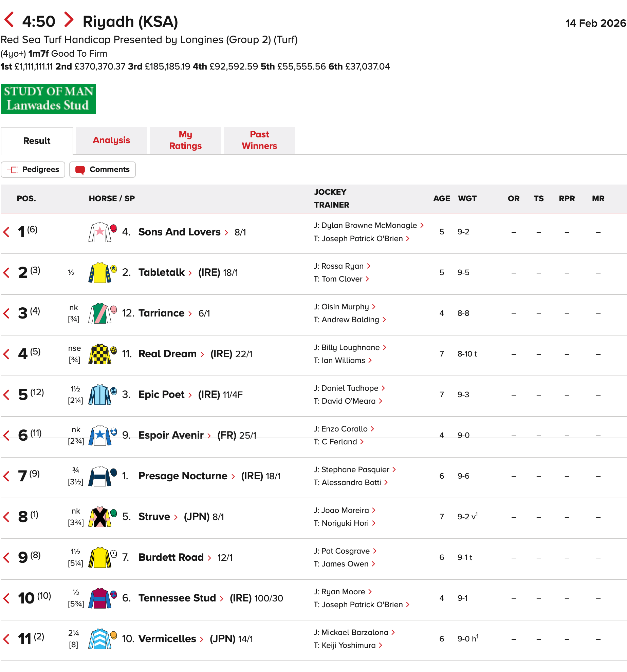The height and width of the screenshot is (672, 627).
Task: Open Tarriance horse profile link
Action: pyautogui.click(x=161, y=313)
